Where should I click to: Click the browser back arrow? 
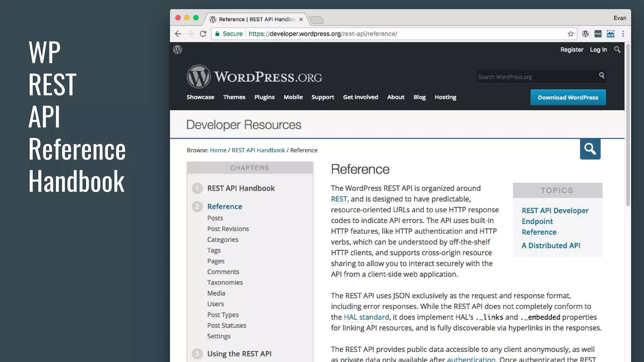[178, 34]
